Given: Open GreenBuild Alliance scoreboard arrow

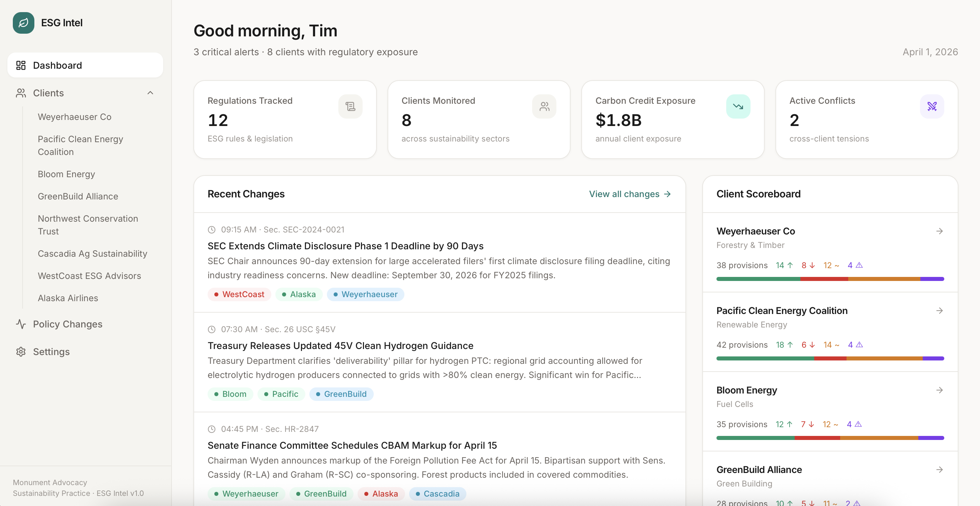Looking at the screenshot, I should (939, 470).
